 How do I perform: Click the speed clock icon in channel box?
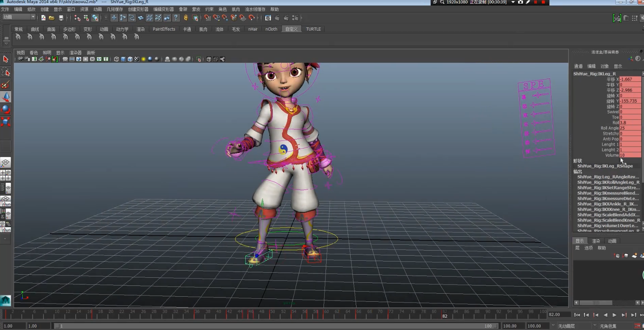tap(638, 58)
